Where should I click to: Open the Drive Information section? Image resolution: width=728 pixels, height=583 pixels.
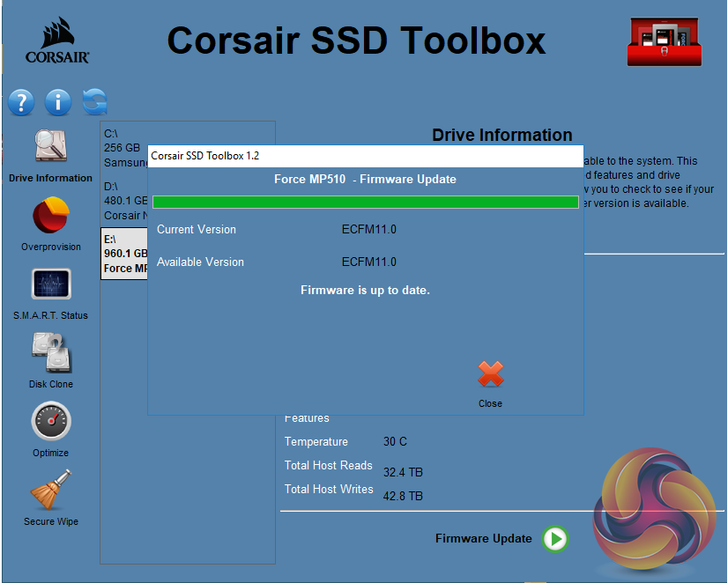point(50,147)
